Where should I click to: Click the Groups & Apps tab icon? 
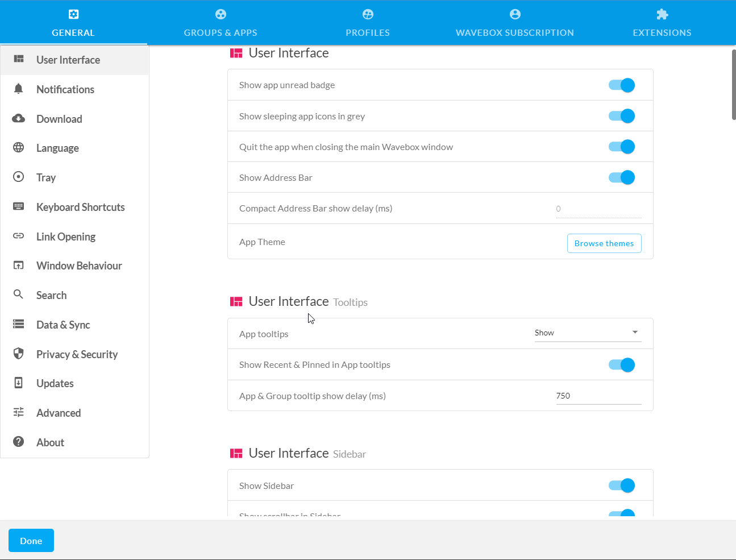221,14
